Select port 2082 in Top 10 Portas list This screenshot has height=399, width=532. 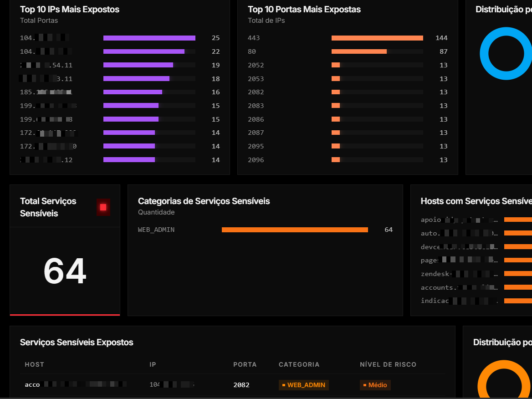click(256, 92)
